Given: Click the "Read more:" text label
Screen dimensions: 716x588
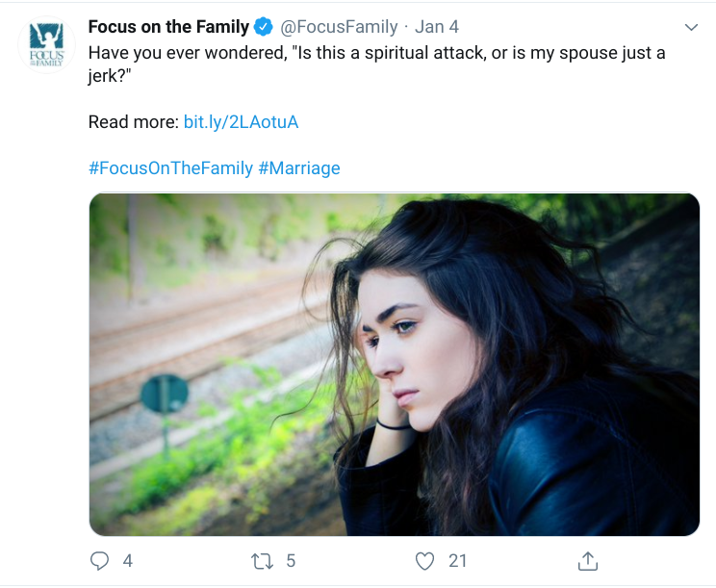Looking at the screenshot, I should 133,122.
